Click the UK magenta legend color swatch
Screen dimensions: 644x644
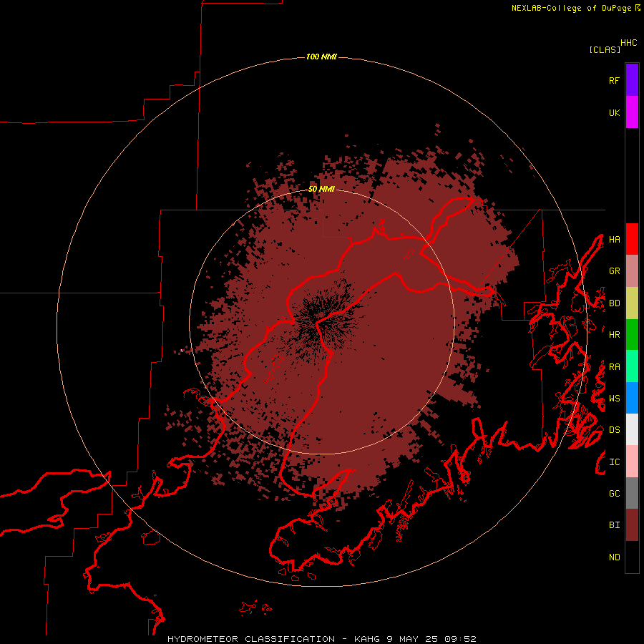tap(632, 112)
